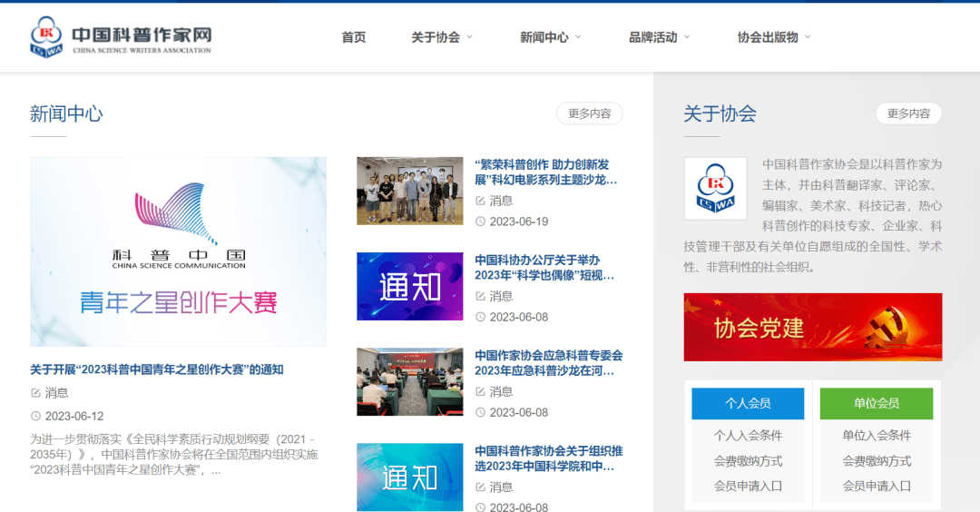This screenshot has width=980, height=512.
Task: Open the 协会出版物 navigation menu
Action: coord(768,37)
